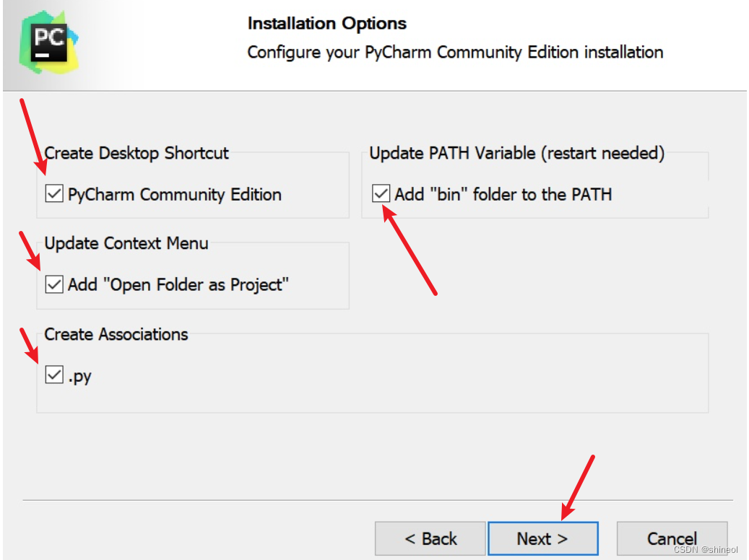The width and height of the screenshot is (749, 560).
Task: Click the Create Desktop Shortcut group label
Action: point(136,153)
